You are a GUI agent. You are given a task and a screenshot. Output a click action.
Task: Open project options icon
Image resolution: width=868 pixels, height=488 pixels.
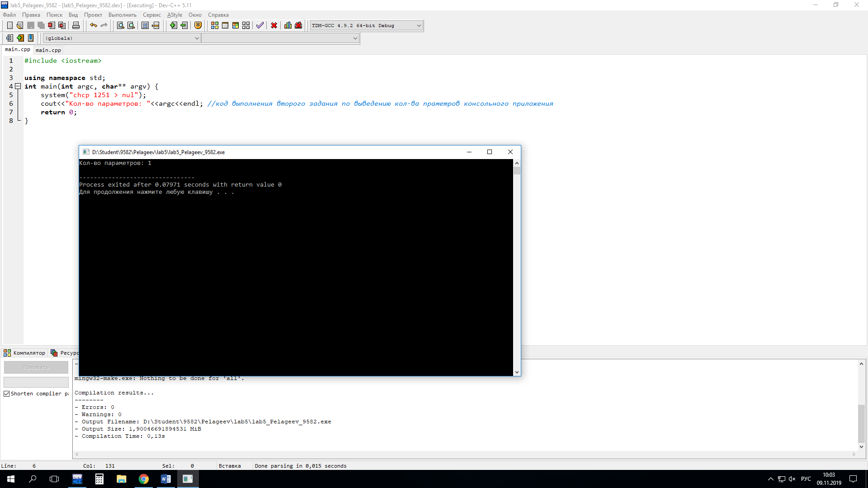[198, 26]
